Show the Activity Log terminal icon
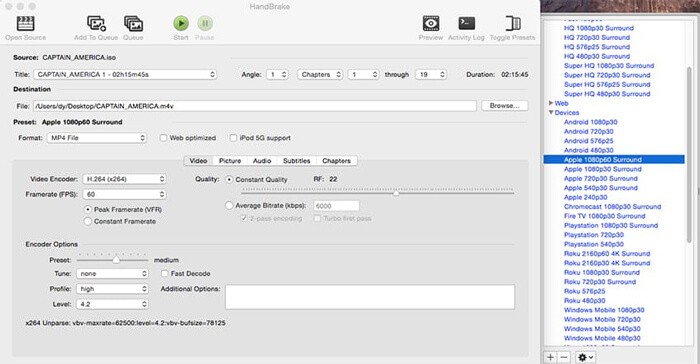 coord(466,23)
